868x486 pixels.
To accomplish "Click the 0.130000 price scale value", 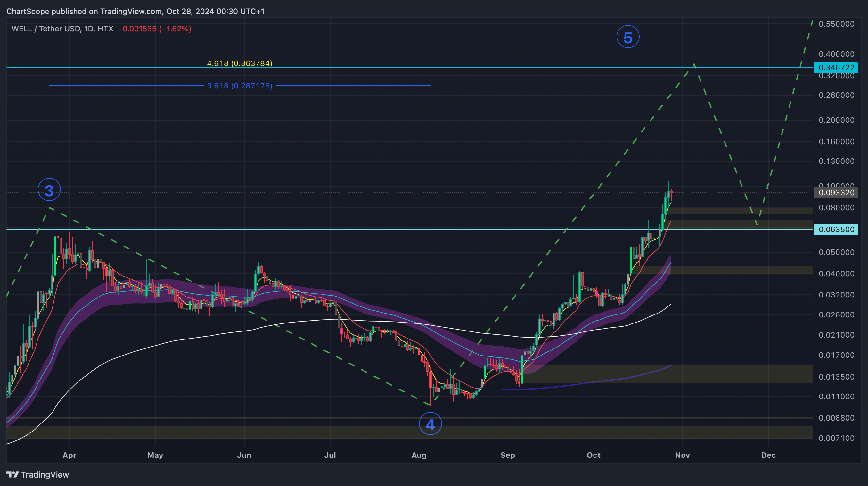I will coord(837,161).
